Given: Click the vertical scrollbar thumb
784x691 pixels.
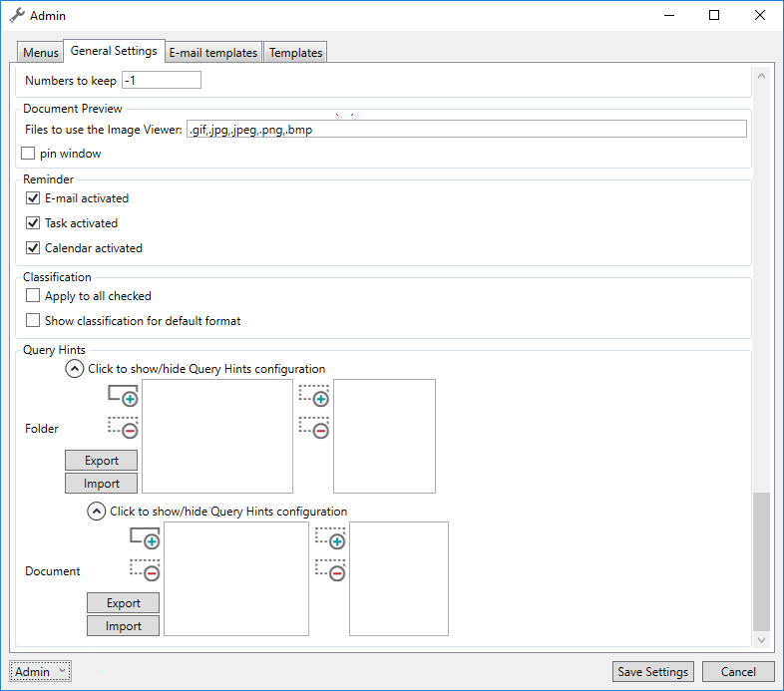Looking at the screenshot, I should (762, 558).
